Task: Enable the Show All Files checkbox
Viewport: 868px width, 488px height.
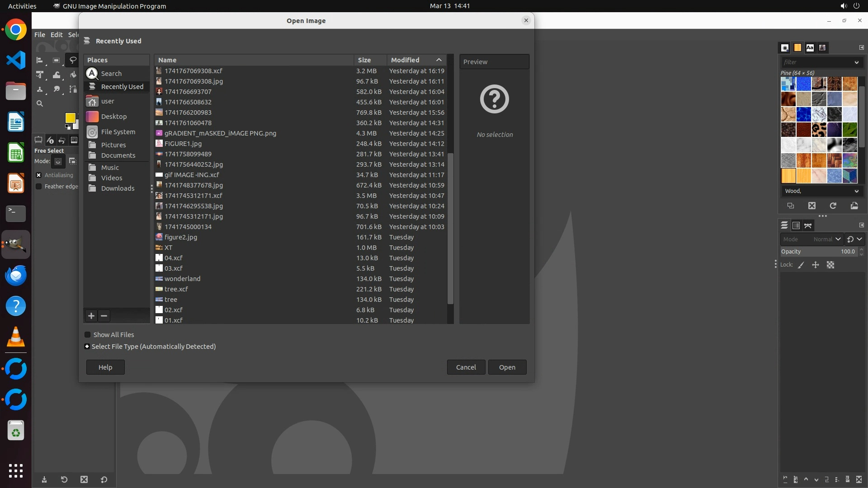Action: pyautogui.click(x=88, y=335)
